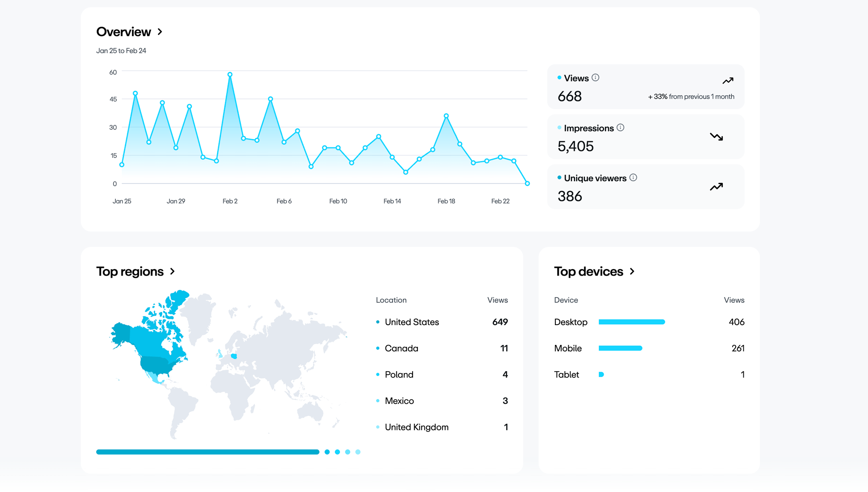This screenshot has height=492, width=868.
Task: Open the Overview heading
Action: [x=123, y=32]
